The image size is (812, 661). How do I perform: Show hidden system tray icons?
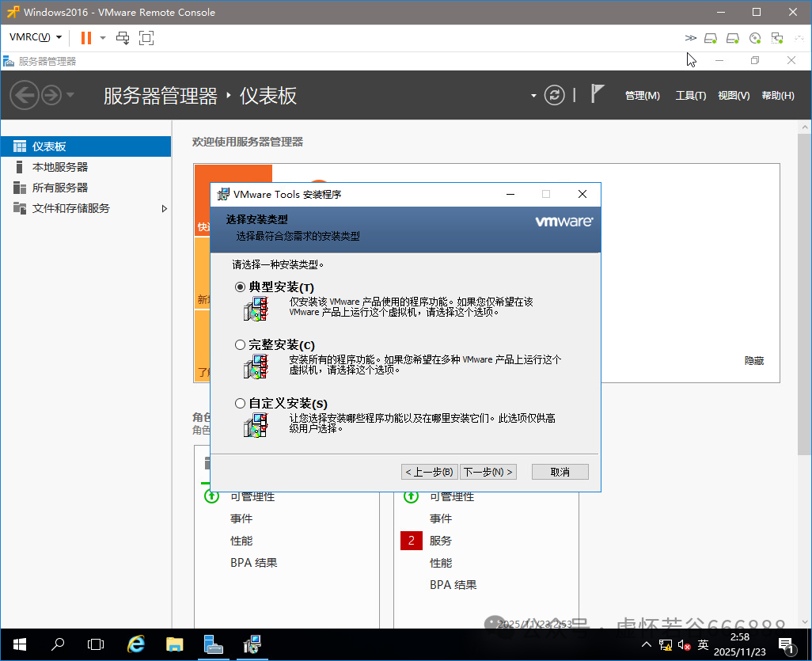coord(647,644)
